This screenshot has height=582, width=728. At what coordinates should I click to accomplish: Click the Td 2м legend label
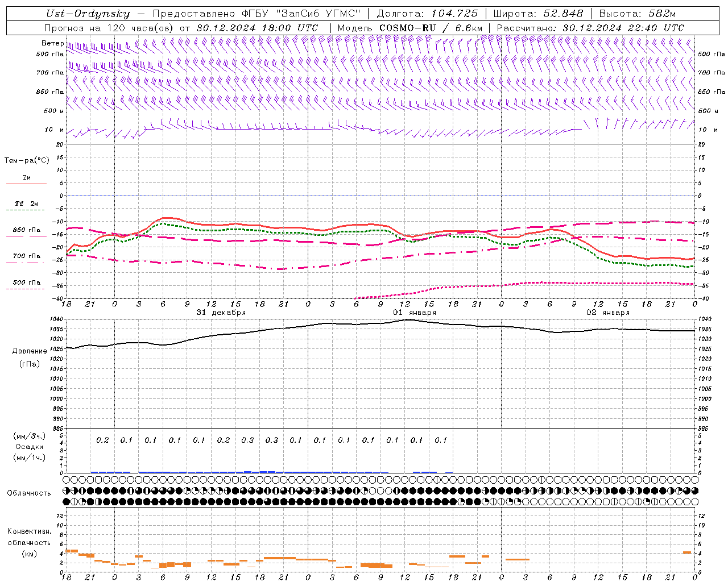point(26,203)
